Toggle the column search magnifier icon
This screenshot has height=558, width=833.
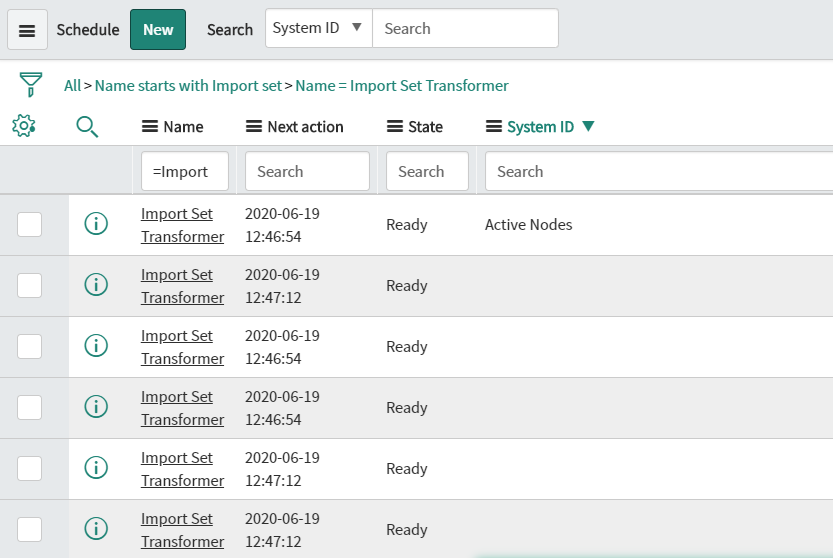point(87,126)
